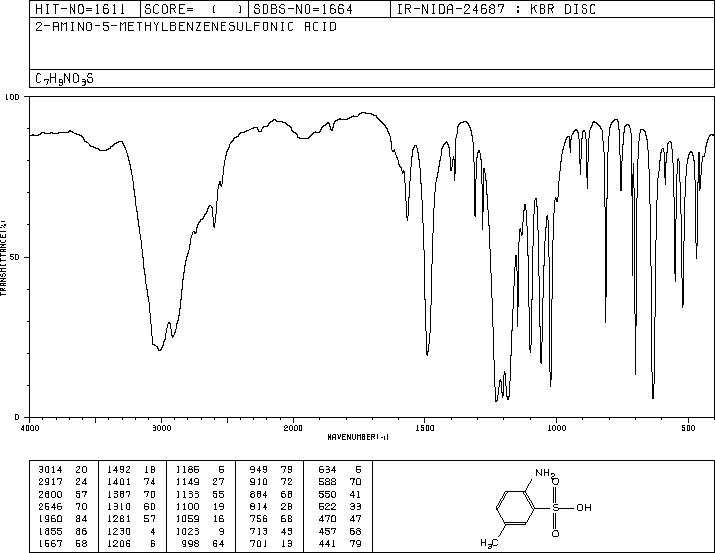This screenshot has width=715, height=553.
Task: Click the peak table entry 3014
Action: coord(50,470)
